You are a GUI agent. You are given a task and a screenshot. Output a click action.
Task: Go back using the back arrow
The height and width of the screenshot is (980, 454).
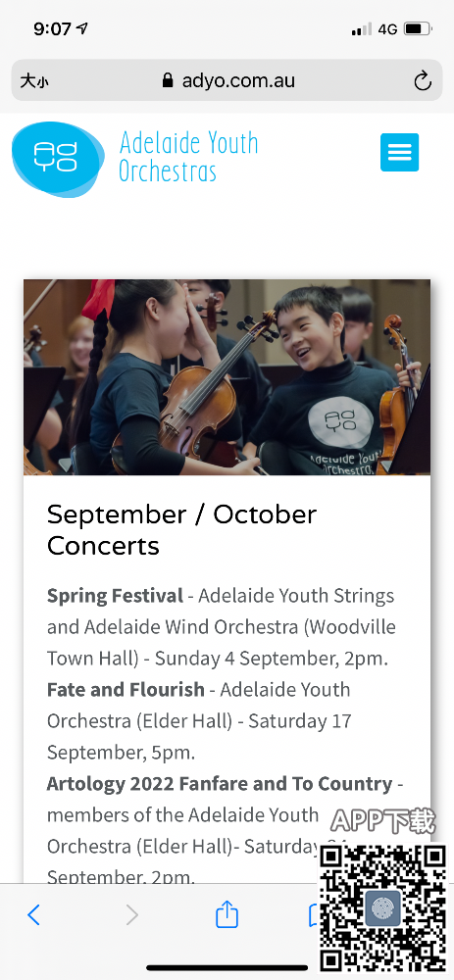[33, 915]
